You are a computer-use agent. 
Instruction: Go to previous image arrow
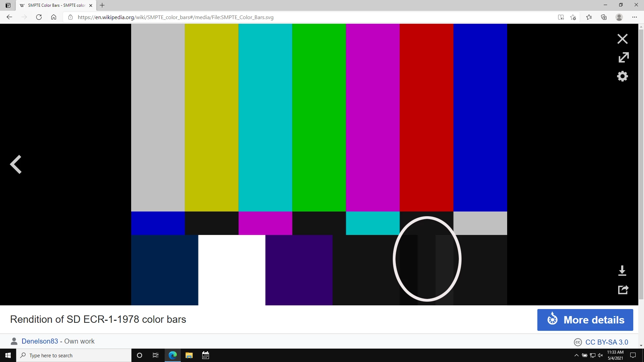click(x=16, y=164)
